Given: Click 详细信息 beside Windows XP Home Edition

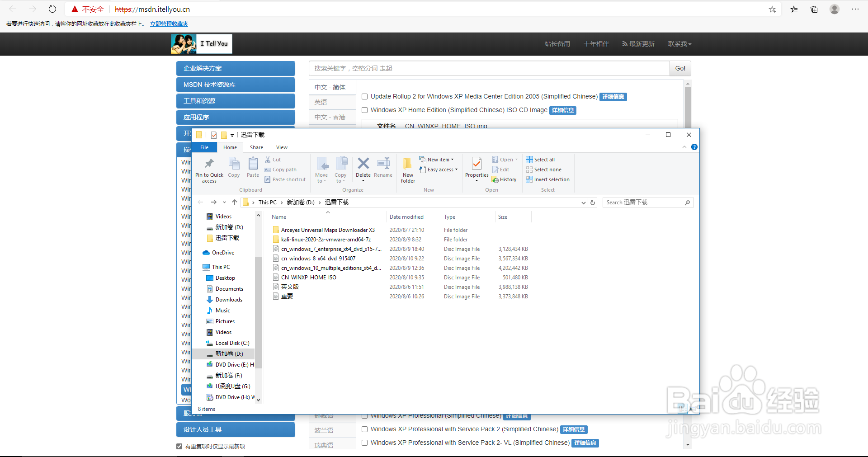Looking at the screenshot, I should pos(563,110).
